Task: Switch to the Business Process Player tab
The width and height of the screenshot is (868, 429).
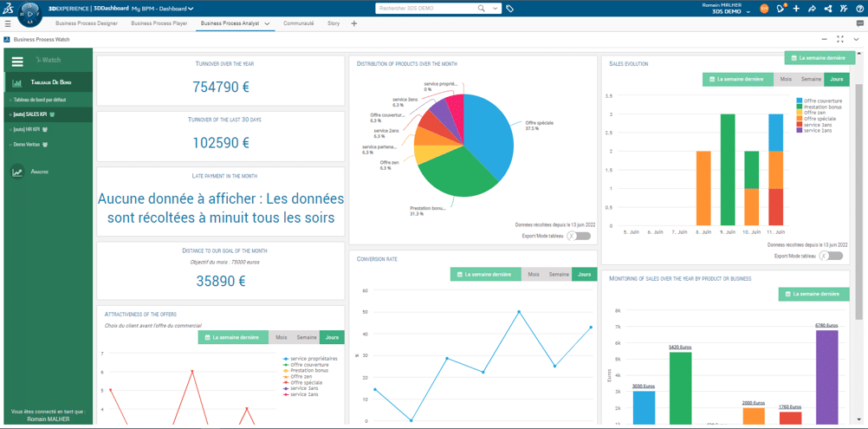Action: click(159, 23)
